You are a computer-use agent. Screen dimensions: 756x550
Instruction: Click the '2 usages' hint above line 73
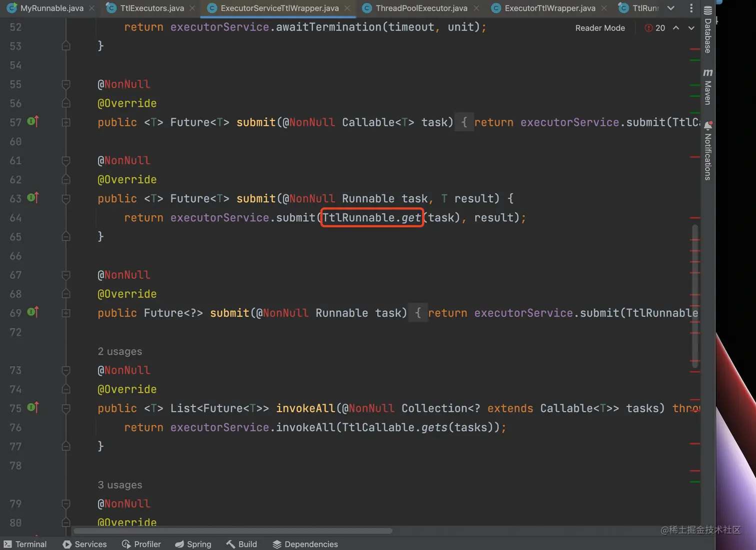(119, 351)
